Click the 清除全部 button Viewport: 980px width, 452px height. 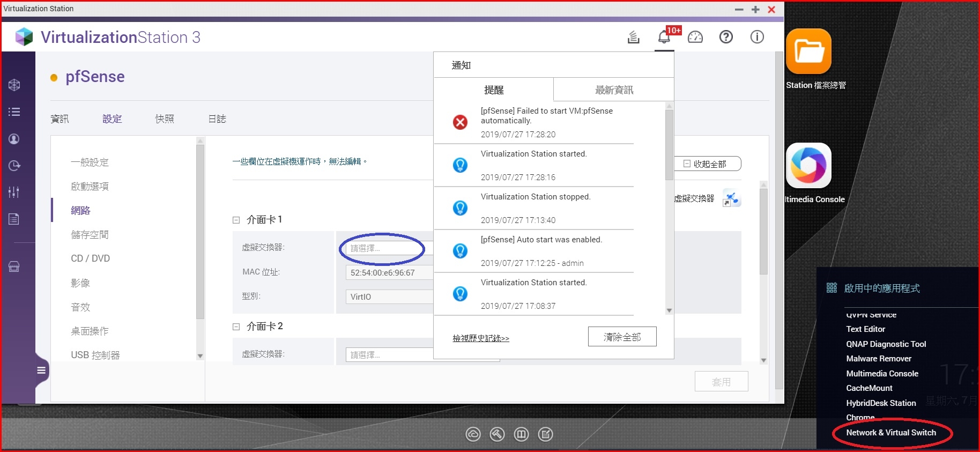point(622,337)
